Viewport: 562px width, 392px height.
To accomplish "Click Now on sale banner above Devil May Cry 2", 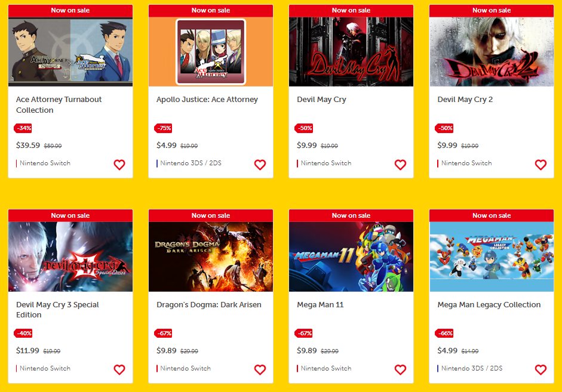I will [492, 10].
